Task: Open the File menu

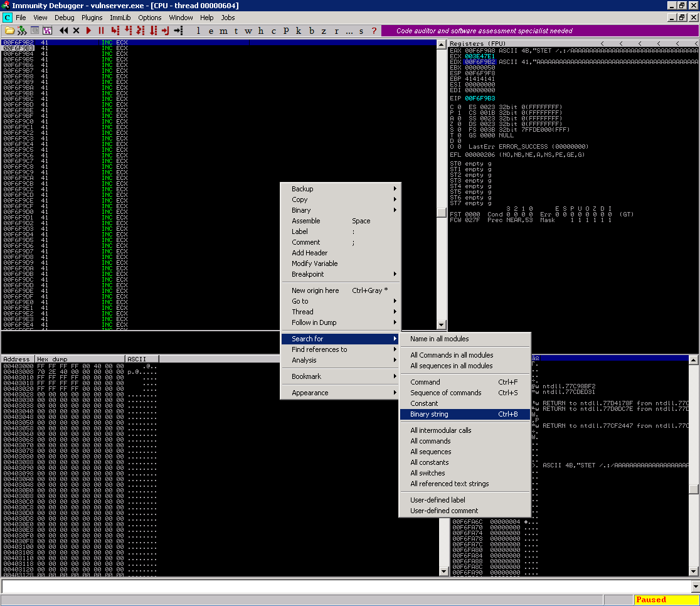Action: [x=21, y=18]
